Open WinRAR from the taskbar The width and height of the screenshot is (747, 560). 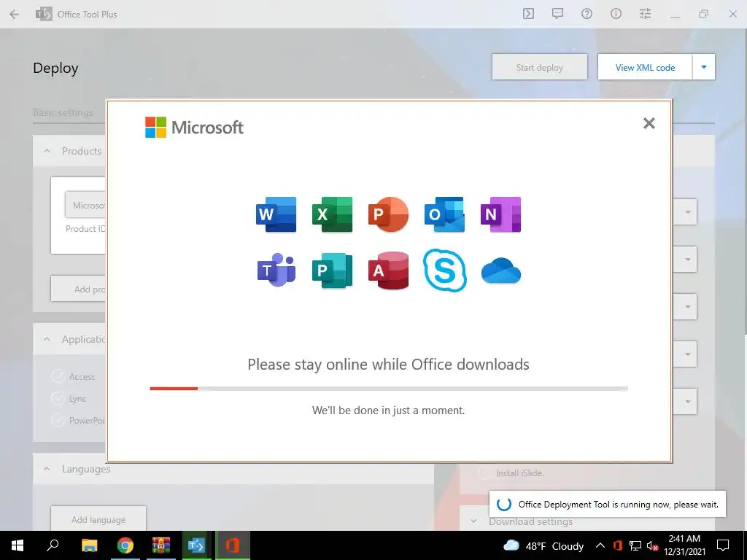click(x=161, y=545)
